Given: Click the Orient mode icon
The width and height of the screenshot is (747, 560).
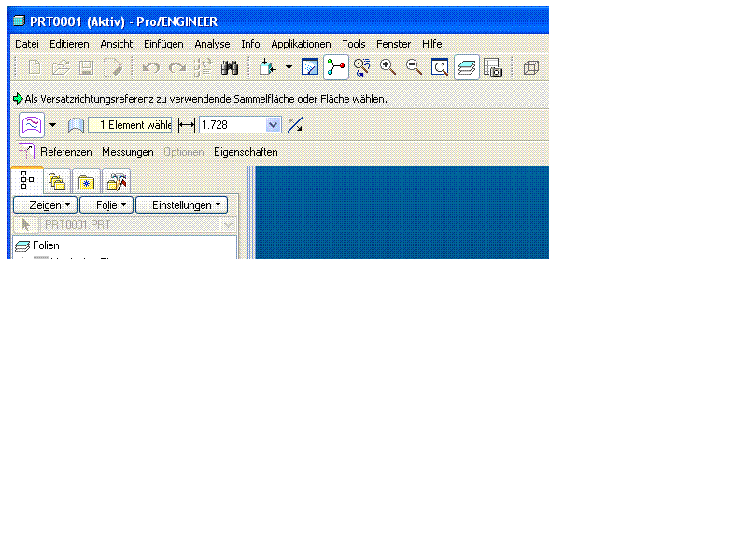Looking at the screenshot, I should 362,67.
